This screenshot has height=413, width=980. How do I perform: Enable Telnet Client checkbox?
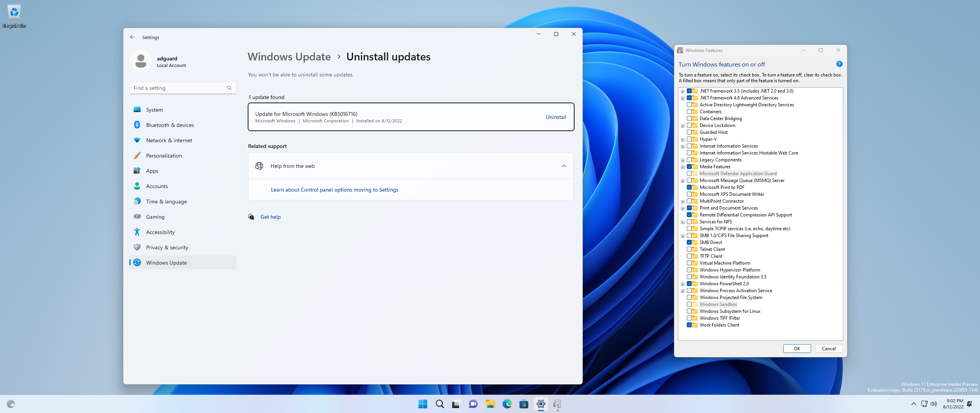[689, 249]
